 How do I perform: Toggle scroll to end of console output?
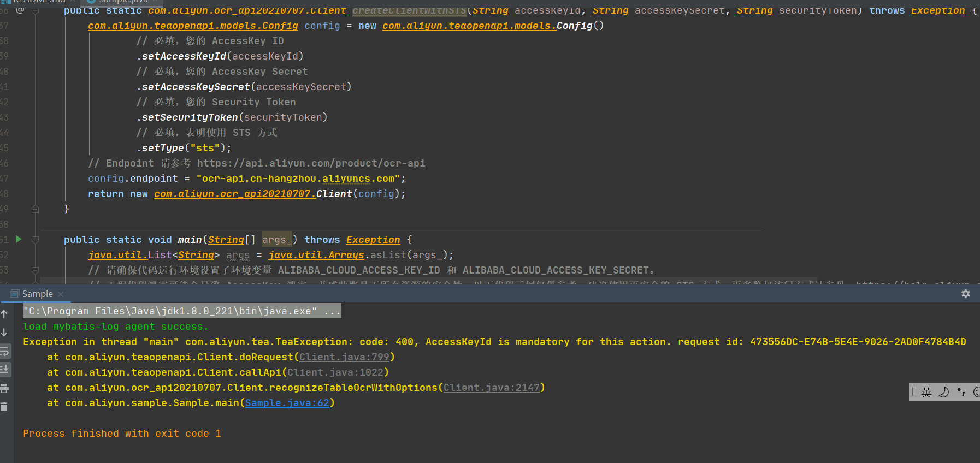pyautogui.click(x=4, y=370)
